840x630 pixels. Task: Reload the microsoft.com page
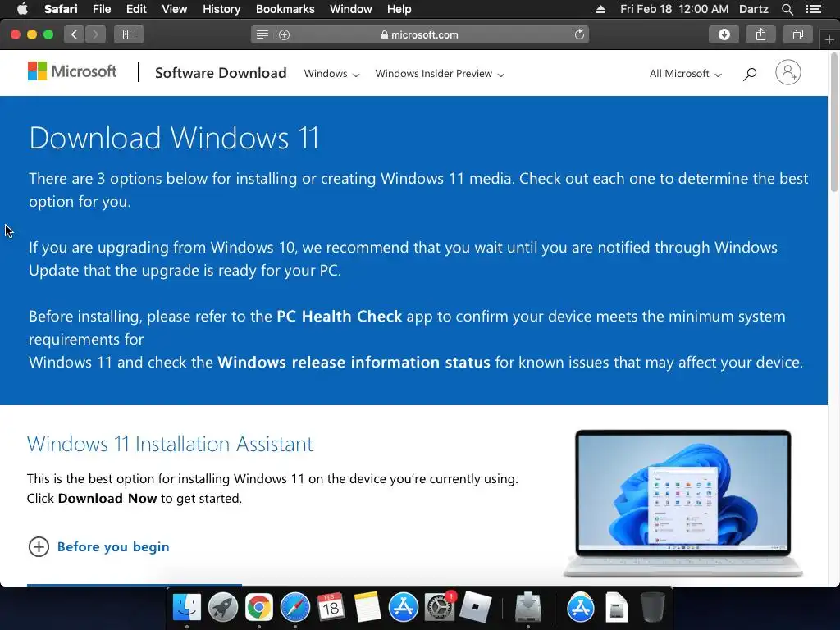point(579,34)
